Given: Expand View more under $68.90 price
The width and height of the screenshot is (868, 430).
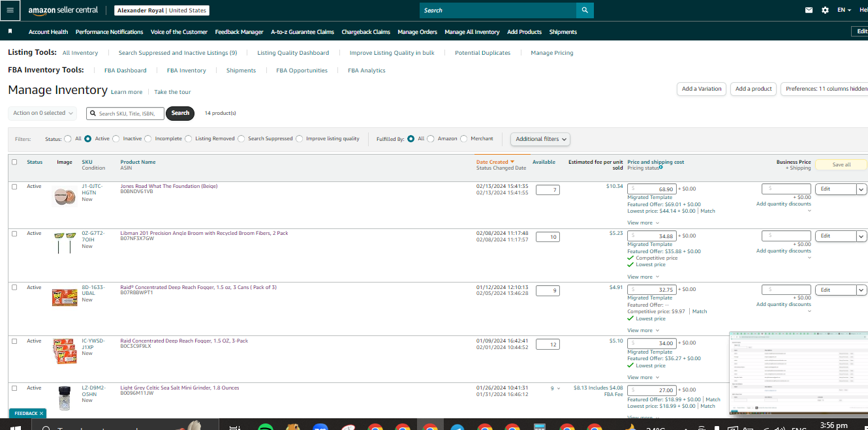Looking at the screenshot, I should (643, 223).
